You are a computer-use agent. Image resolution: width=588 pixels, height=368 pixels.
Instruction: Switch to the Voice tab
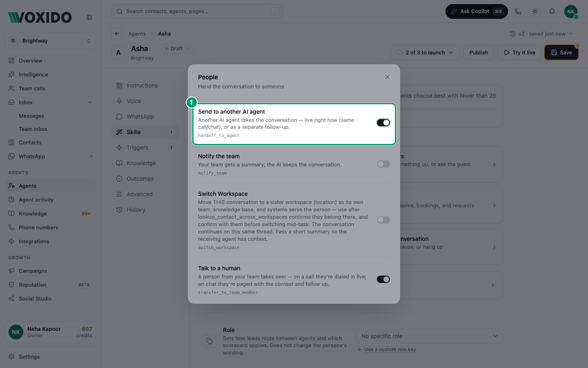[145, 101]
